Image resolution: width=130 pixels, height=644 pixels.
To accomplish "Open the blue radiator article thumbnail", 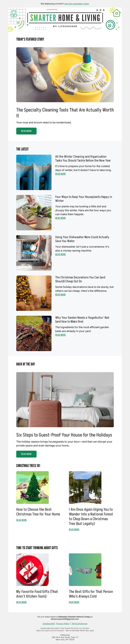I will 34,172.
